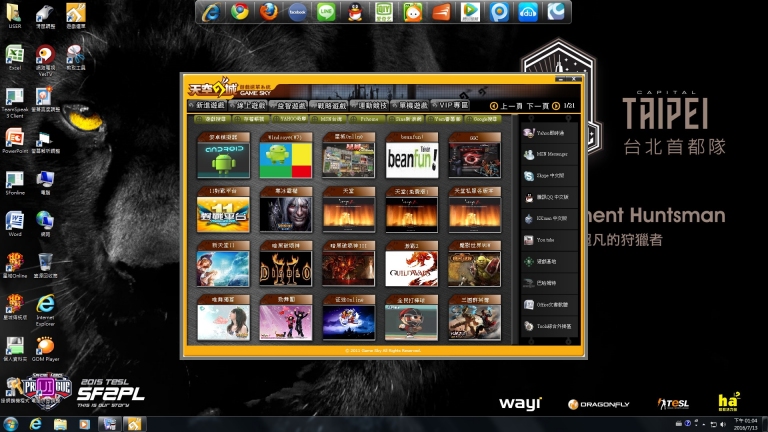The image size is (768, 432).
Task: Open the PowerPoint desktop shortcut
Action: pyautogui.click(x=15, y=141)
